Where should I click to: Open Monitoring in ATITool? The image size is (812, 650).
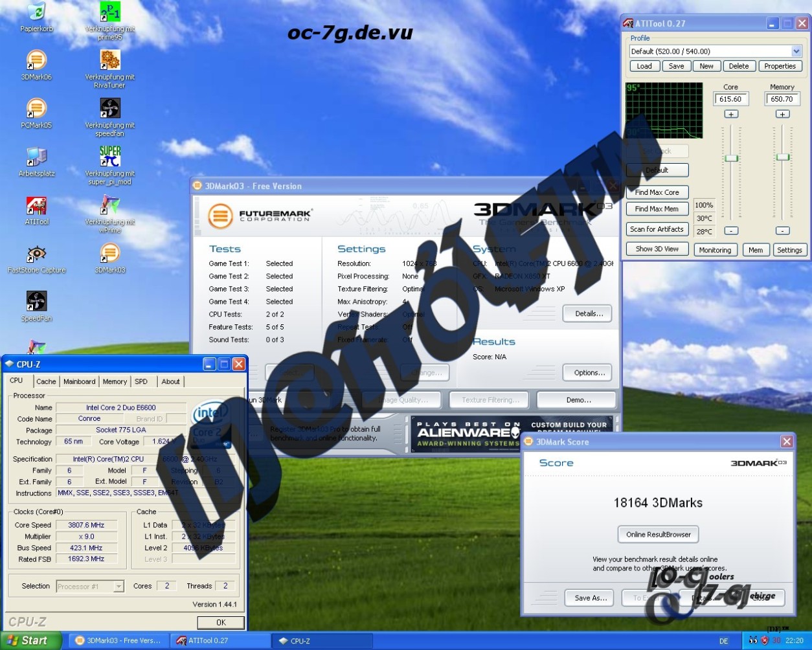[715, 250]
